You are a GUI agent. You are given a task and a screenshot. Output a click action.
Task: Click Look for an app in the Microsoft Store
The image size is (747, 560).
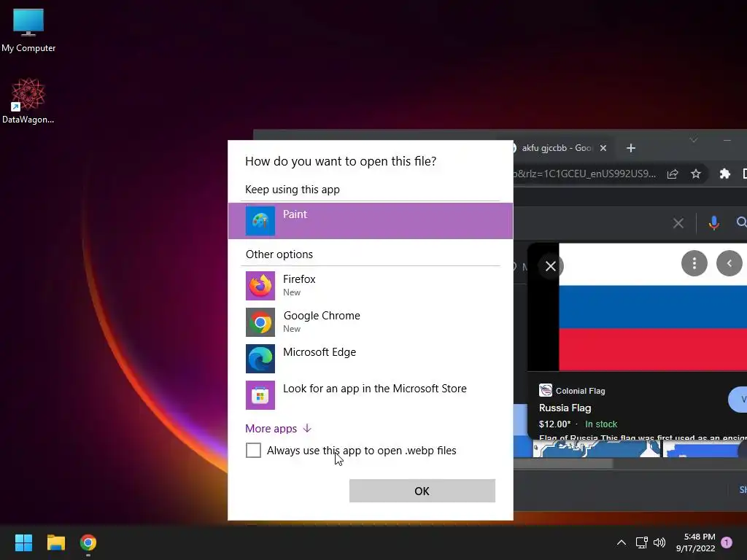(x=374, y=389)
